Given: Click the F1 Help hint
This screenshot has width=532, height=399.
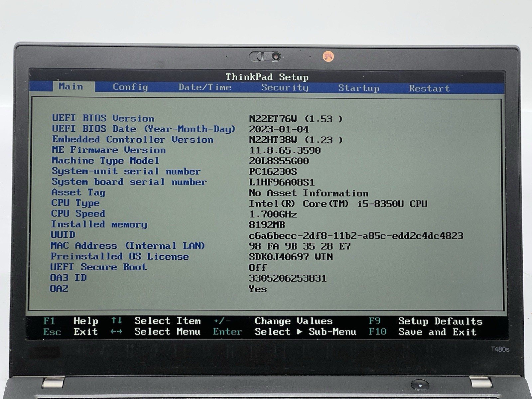Looking at the screenshot, I should click(x=71, y=321).
